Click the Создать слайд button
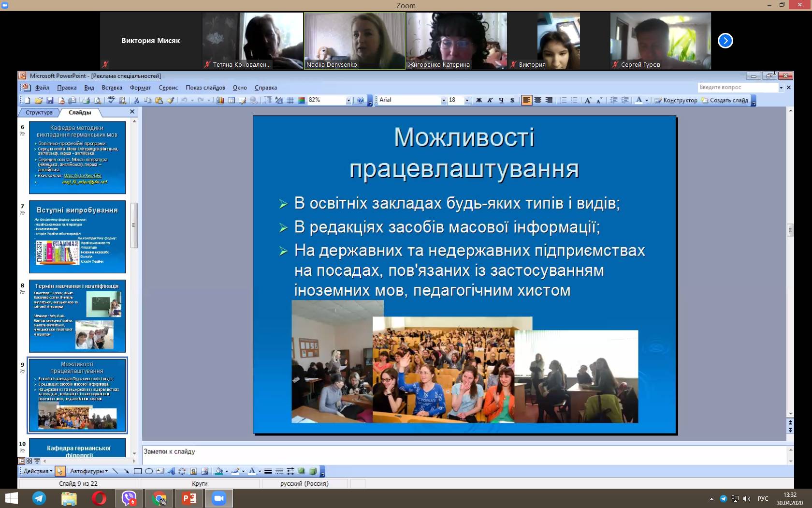 [x=725, y=101]
